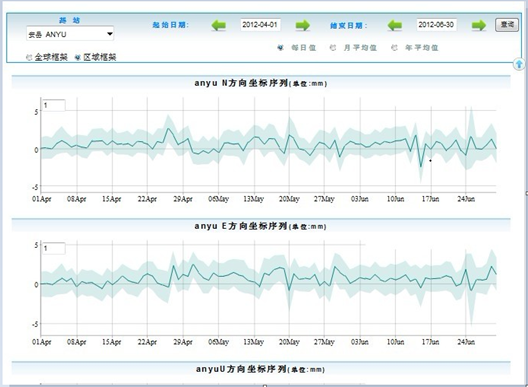Click the 13May axis label in E chart
Image resolution: width=528 pixels, height=387 pixels.
pos(254,342)
